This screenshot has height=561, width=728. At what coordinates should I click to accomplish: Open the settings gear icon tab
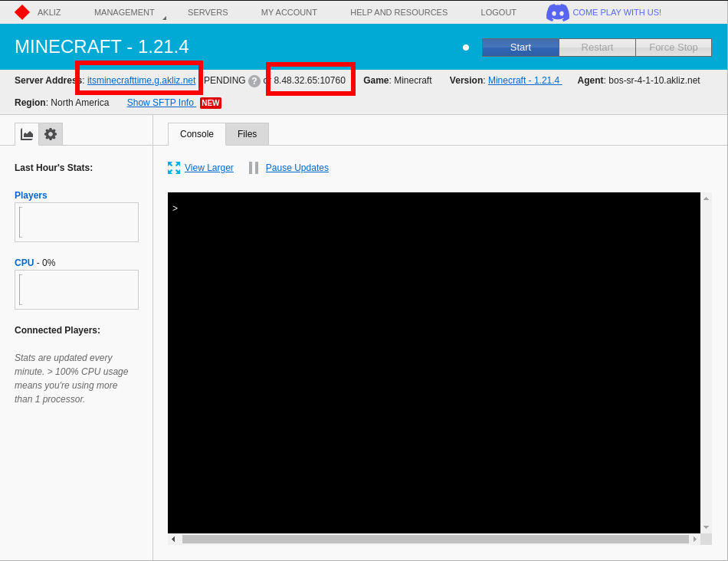pos(51,134)
